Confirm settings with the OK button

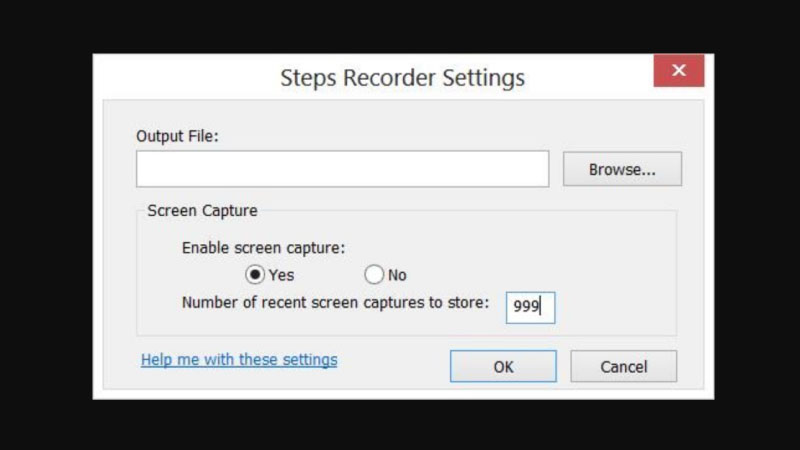503,366
